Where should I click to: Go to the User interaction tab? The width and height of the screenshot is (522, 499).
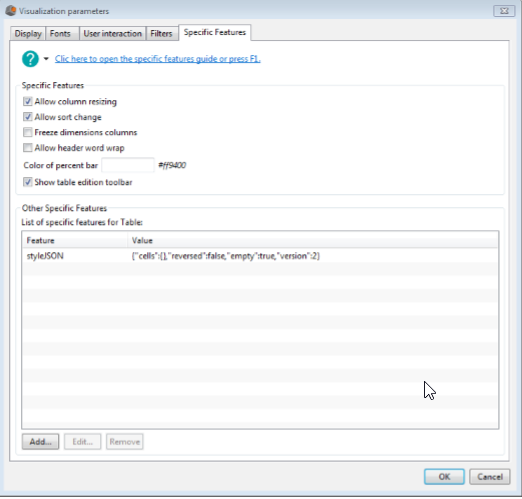(113, 34)
